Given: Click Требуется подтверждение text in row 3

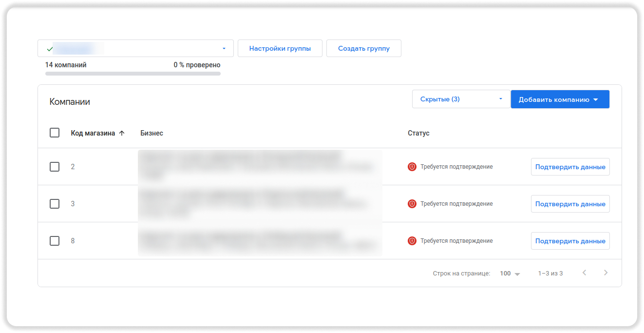Looking at the screenshot, I should (456, 204).
